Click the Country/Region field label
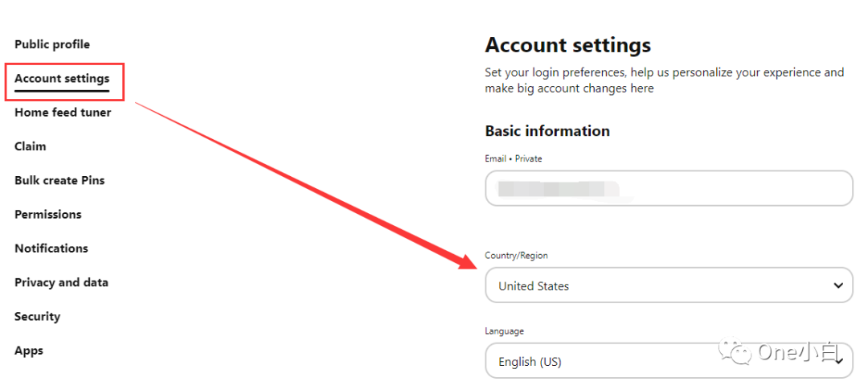The height and width of the screenshot is (390, 868). pyautogui.click(x=516, y=256)
